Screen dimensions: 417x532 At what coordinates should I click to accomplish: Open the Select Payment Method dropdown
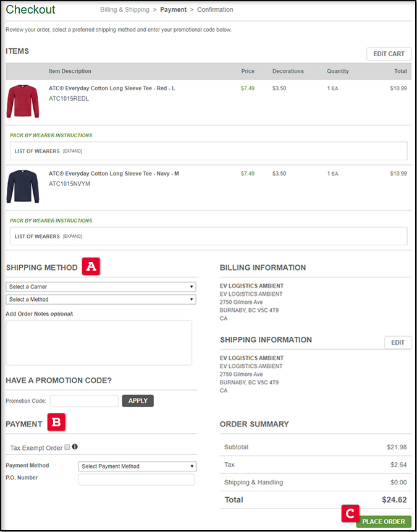click(137, 467)
